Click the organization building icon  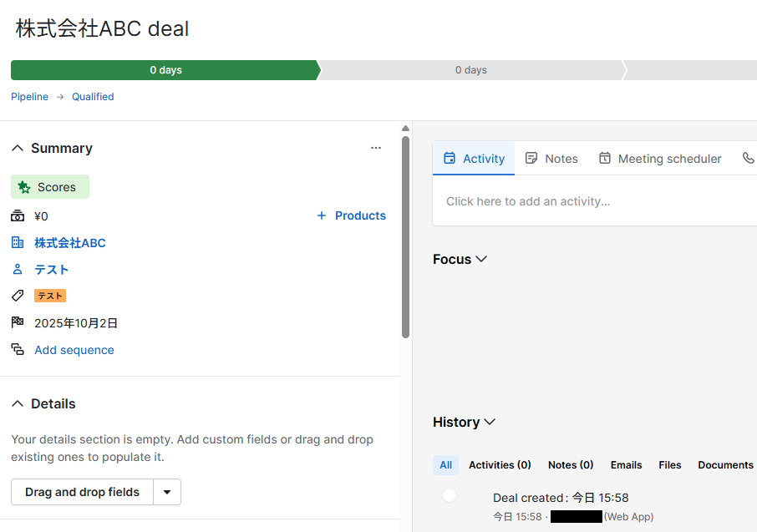pyautogui.click(x=18, y=242)
